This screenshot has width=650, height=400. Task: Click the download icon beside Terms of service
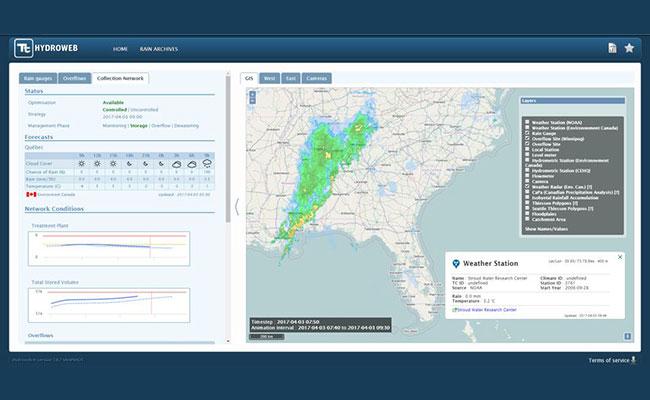[633, 360]
